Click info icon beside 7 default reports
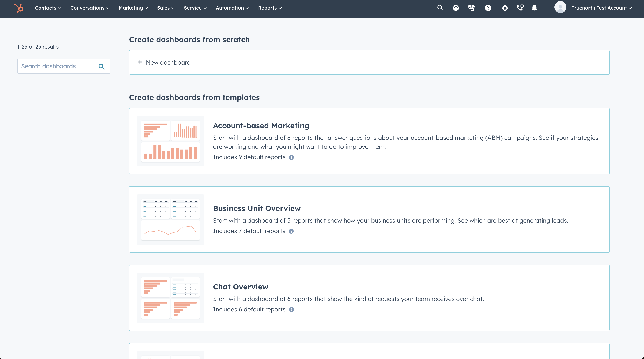Viewport: 644px width, 359px height. coord(291,231)
